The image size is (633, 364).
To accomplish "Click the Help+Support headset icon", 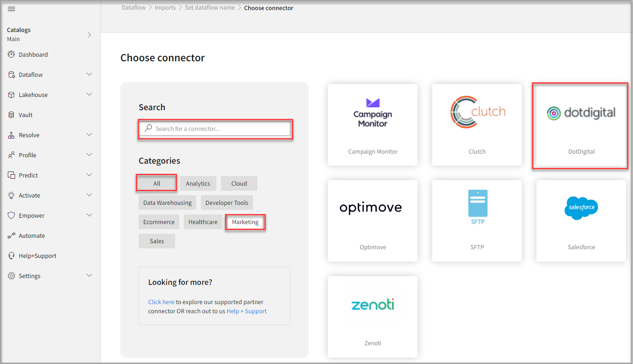I will tap(11, 256).
